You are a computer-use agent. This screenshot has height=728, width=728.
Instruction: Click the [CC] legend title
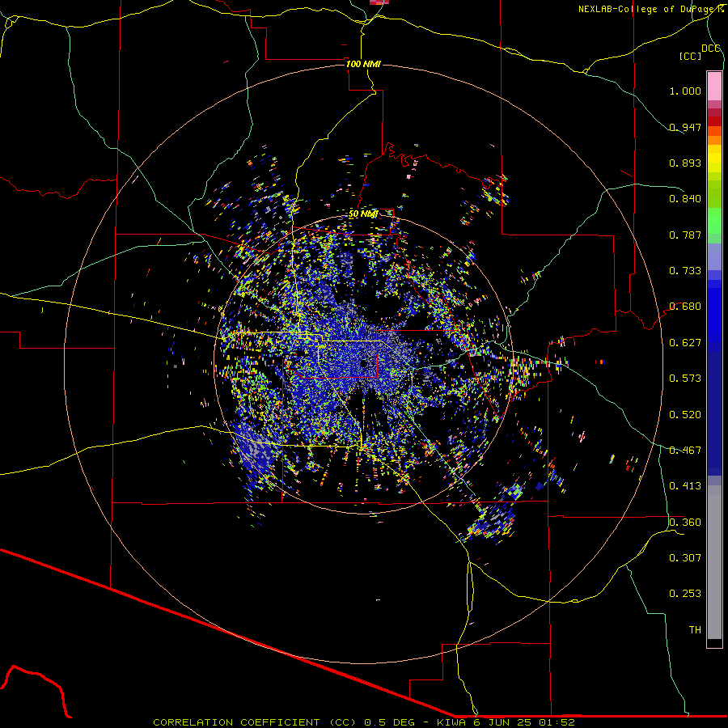tap(690, 56)
